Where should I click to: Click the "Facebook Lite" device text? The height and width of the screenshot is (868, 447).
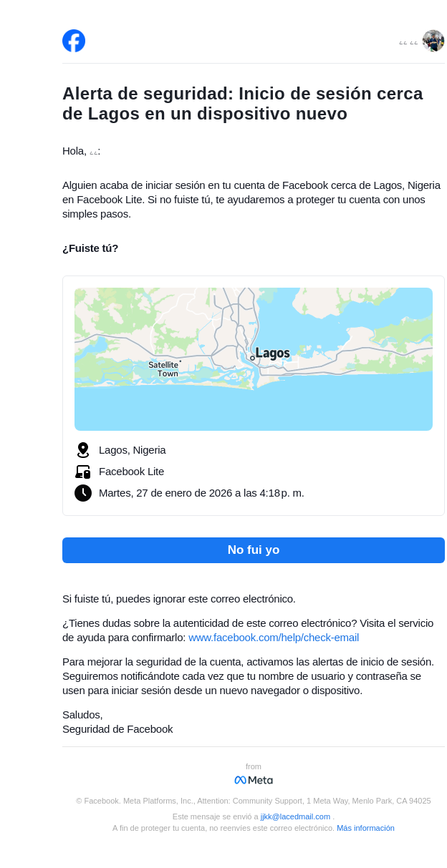(x=132, y=472)
